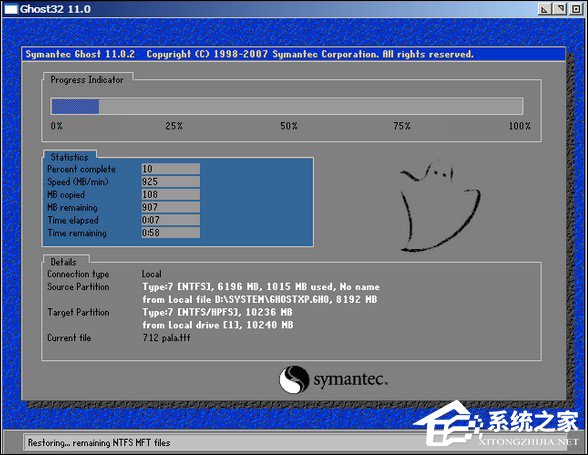Click the symantec wordmark text
The width and height of the screenshot is (588, 455).
pos(350,379)
